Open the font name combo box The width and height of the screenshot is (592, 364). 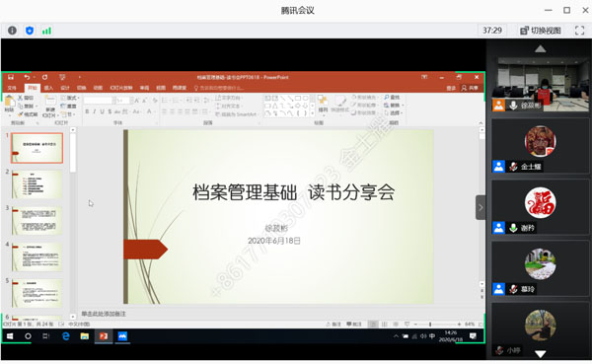click(x=98, y=101)
